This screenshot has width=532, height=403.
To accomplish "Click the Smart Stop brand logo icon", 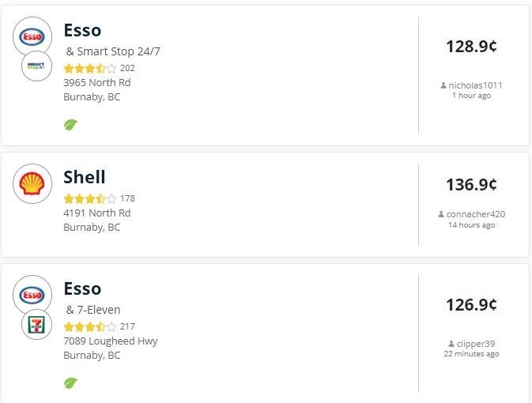I will pyautogui.click(x=36, y=66).
